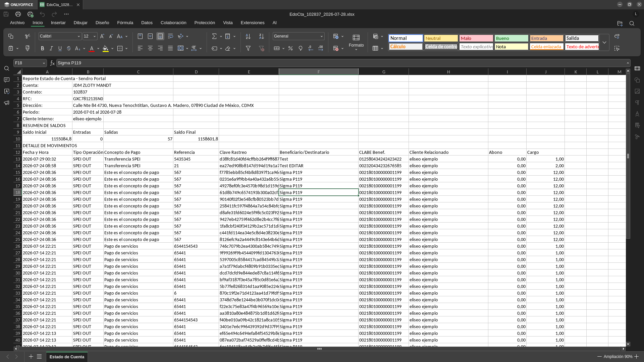Click the Print icon
Screen dimensions: 644x362
[x=18, y=14]
